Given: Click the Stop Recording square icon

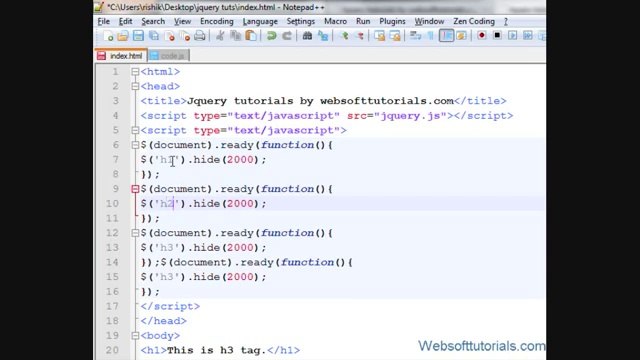Looking at the screenshot, I should (x=497, y=36).
